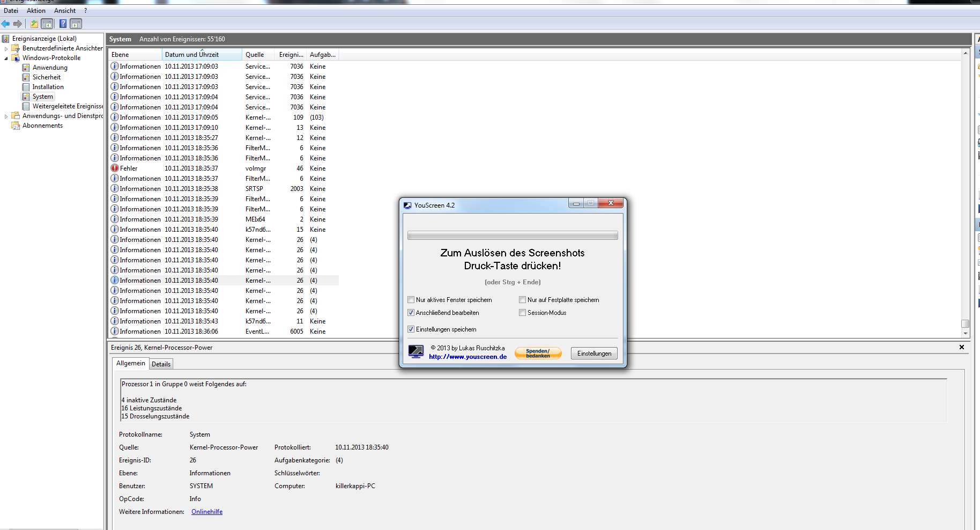
Task: Sort by the 'Ereigni...' column header
Action: [x=291, y=55]
